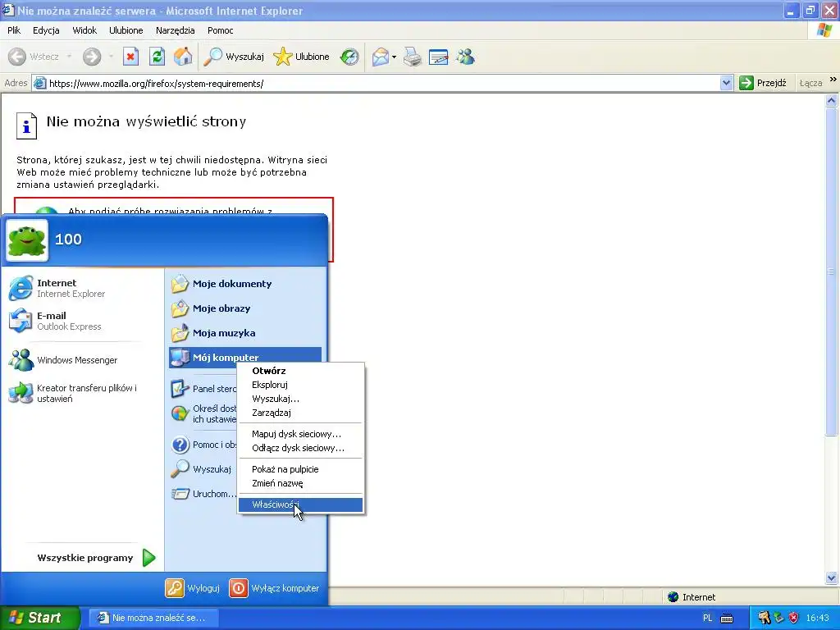
Task: Select Odłącz dysk sieciowy... entry
Action: 300,448
